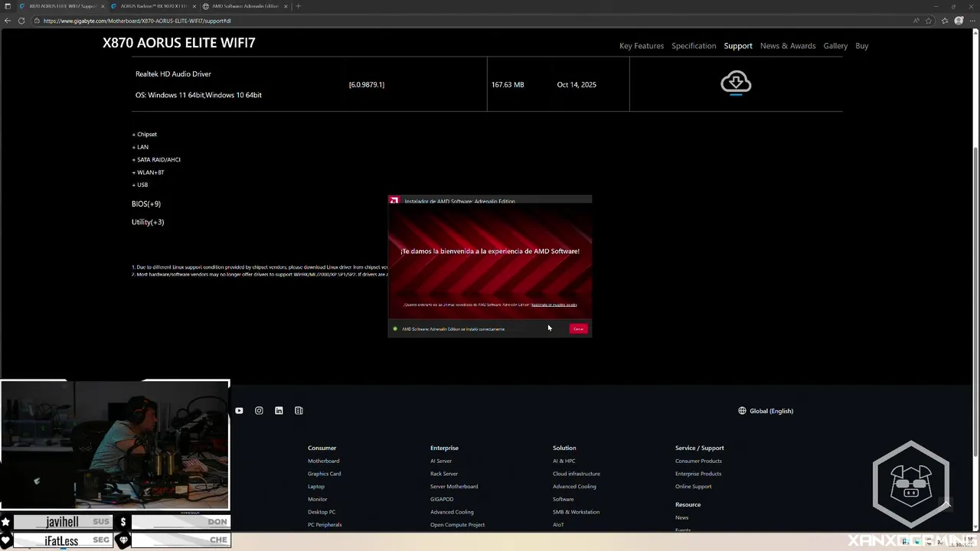
Task: Open the Consumer Products support link
Action: click(698, 461)
